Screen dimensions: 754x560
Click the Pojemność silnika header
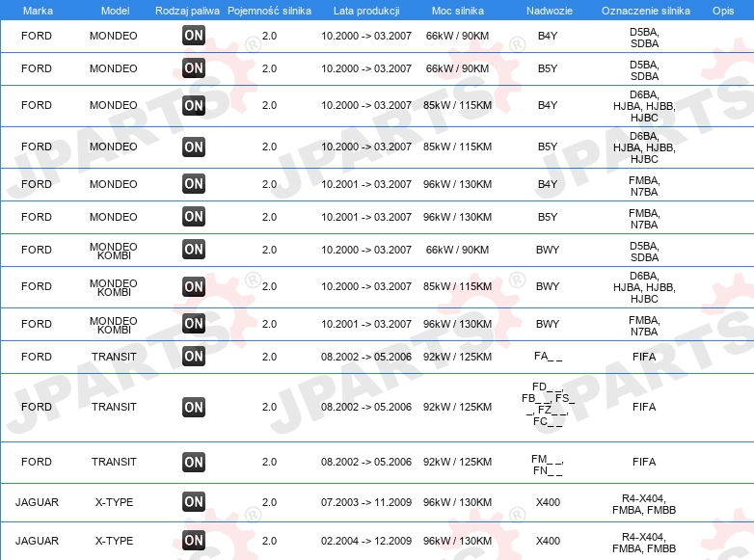click(269, 11)
